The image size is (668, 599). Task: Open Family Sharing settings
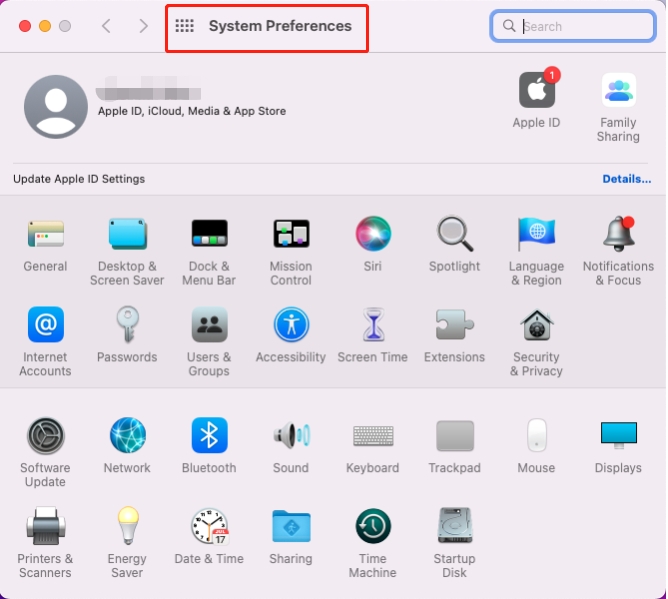[618, 91]
